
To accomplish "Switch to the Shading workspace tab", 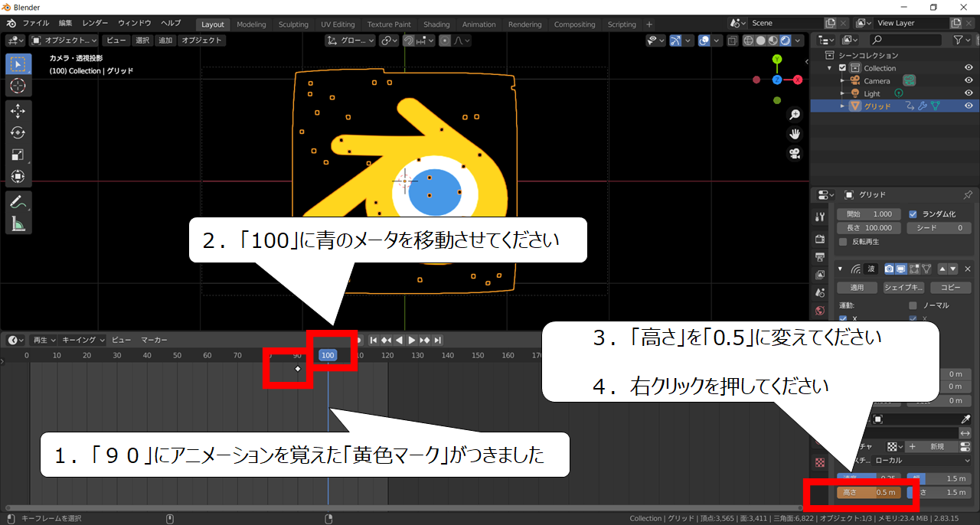I will click(x=436, y=24).
